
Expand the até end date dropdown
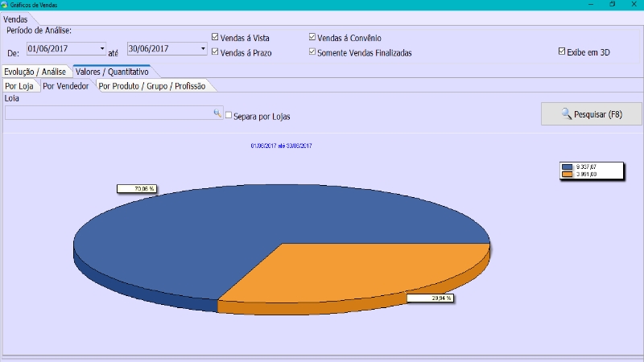[x=203, y=48]
